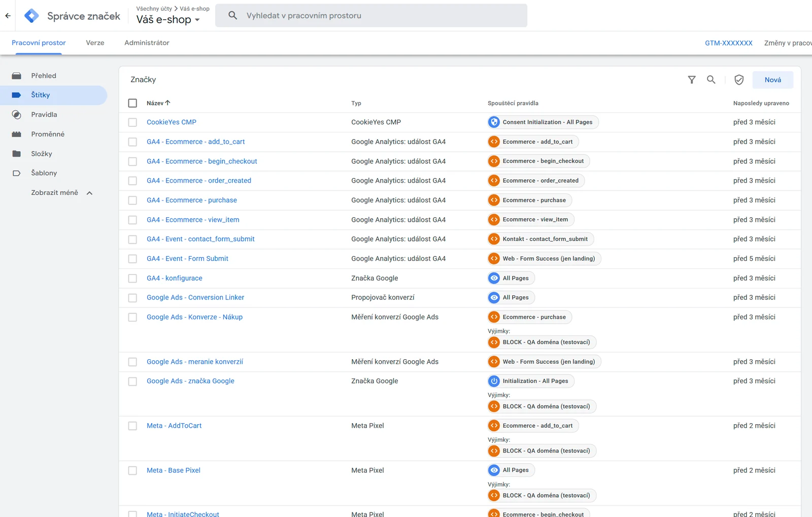The width and height of the screenshot is (812, 517).
Task: Click the table search magnifier icon
Action: pyautogui.click(x=711, y=80)
